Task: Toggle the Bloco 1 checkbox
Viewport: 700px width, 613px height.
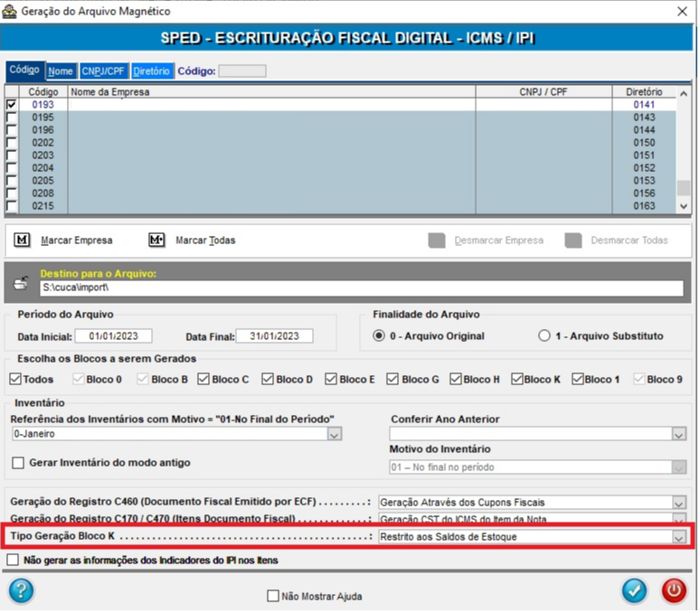Action: click(578, 379)
